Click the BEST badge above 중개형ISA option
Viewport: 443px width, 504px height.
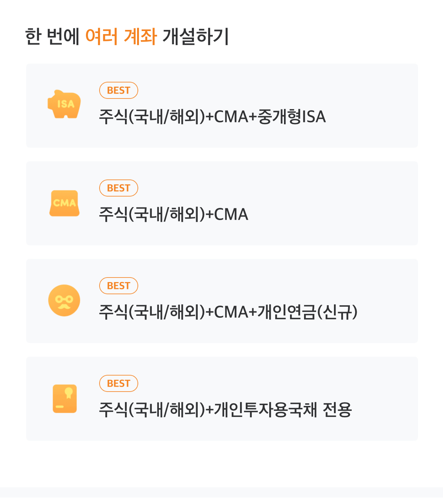point(119,91)
